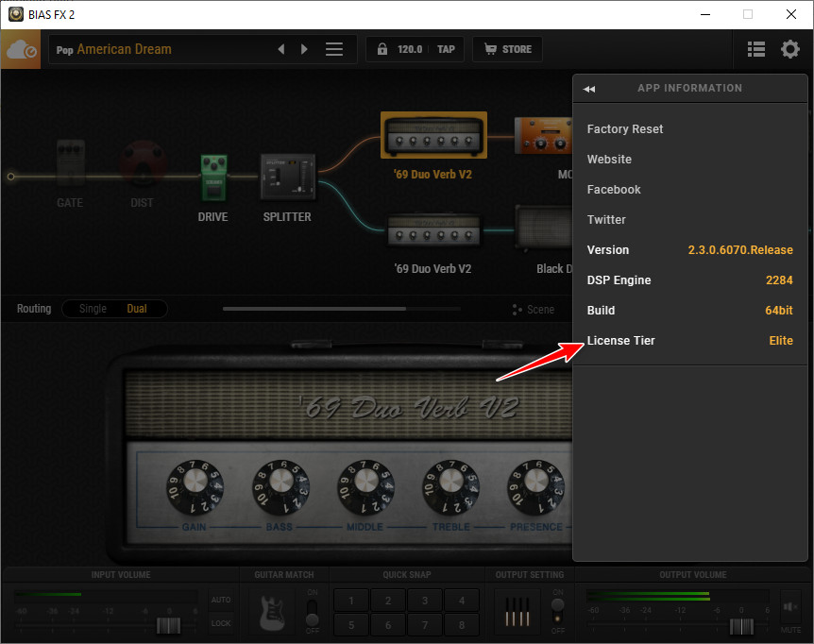Select Quick Snap slot 5
Viewport: 814px width, 644px height.
(351, 625)
